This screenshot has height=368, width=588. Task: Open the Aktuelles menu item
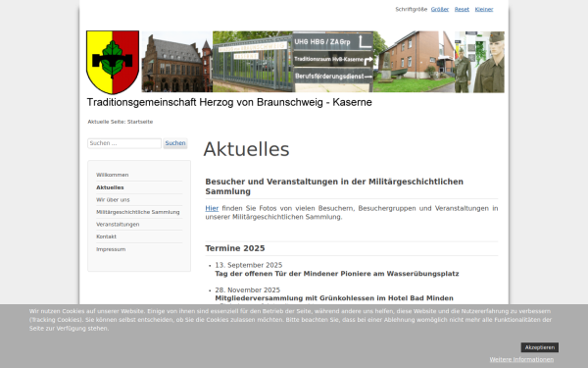(110, 187)
